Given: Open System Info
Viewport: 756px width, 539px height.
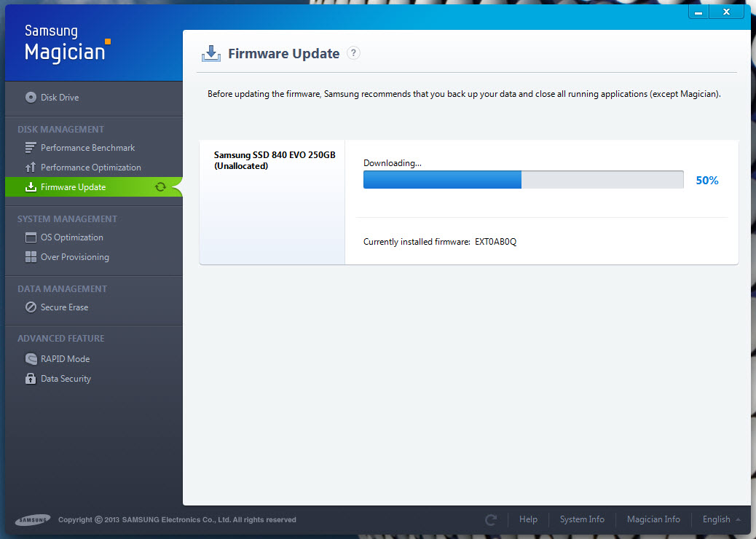Looking at the screenshot, I should [x=582, y=519].
